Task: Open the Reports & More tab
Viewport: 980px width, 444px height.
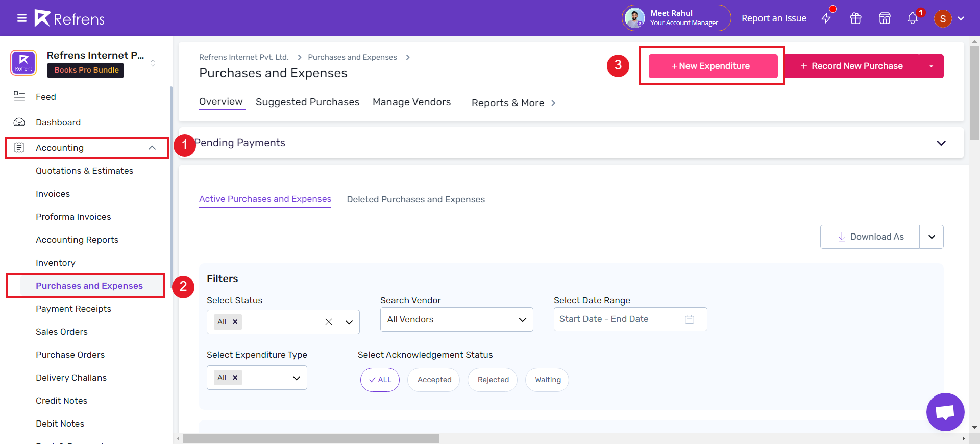Action: click(x=508, y=103)
